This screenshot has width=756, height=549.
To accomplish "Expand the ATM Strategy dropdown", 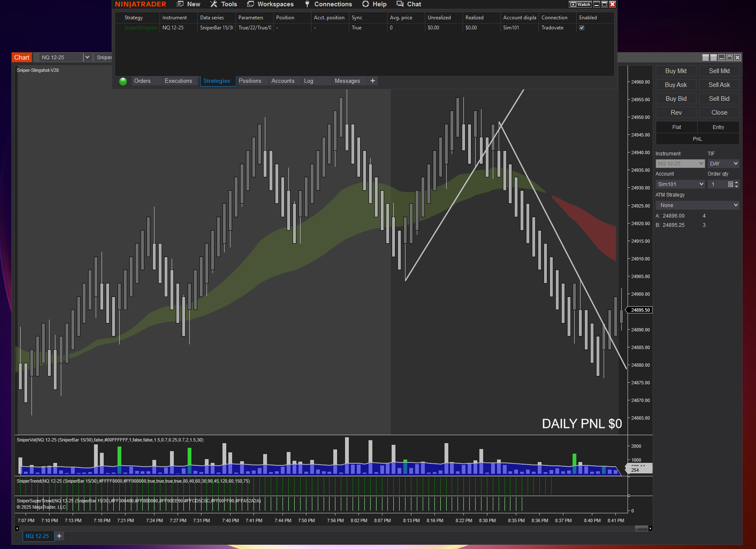I will click(697, 205).
